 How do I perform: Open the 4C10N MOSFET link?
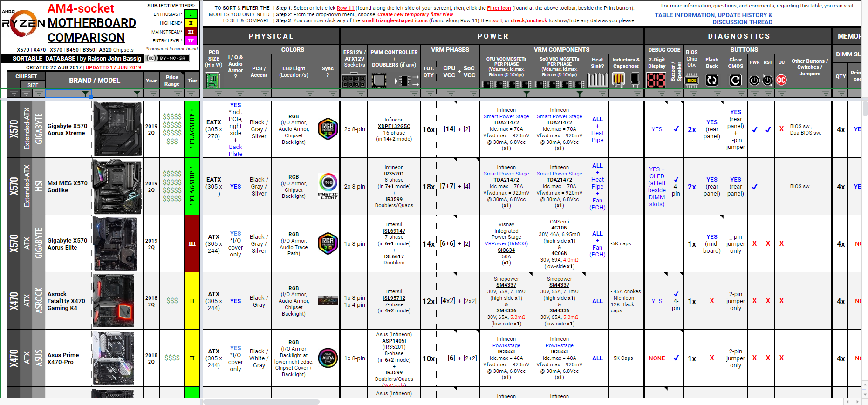559,228
